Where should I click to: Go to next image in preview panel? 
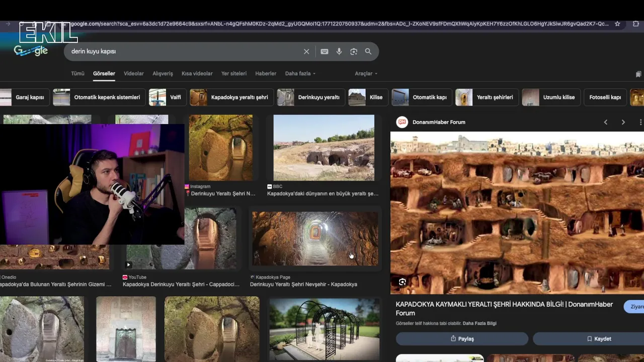[623, 122]
